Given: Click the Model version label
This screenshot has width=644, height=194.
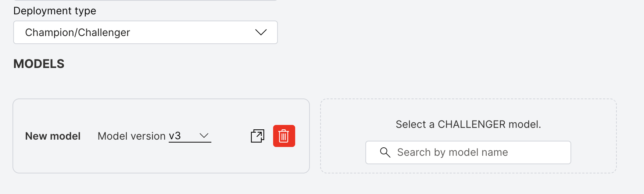Looking at the screenshot, I should 132,136.
